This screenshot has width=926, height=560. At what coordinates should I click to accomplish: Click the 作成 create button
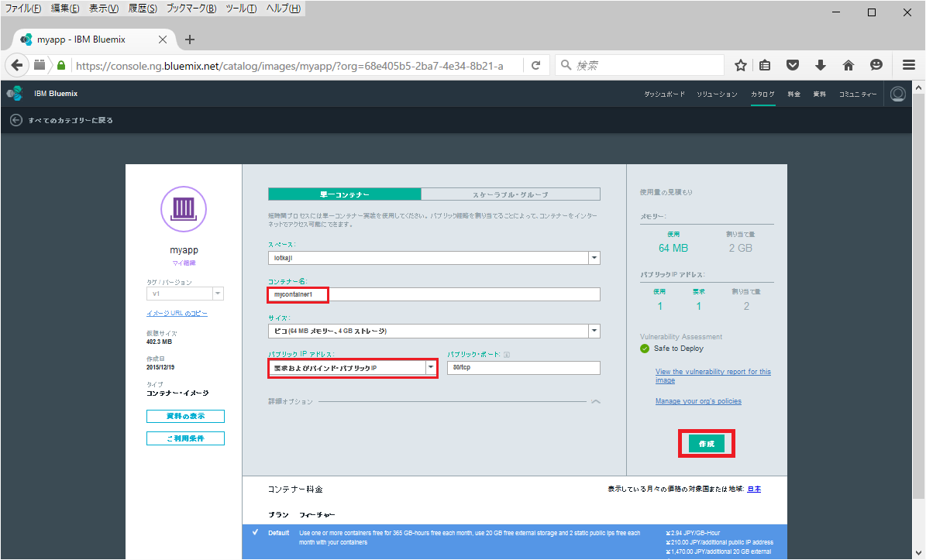[x=706, y=444]
